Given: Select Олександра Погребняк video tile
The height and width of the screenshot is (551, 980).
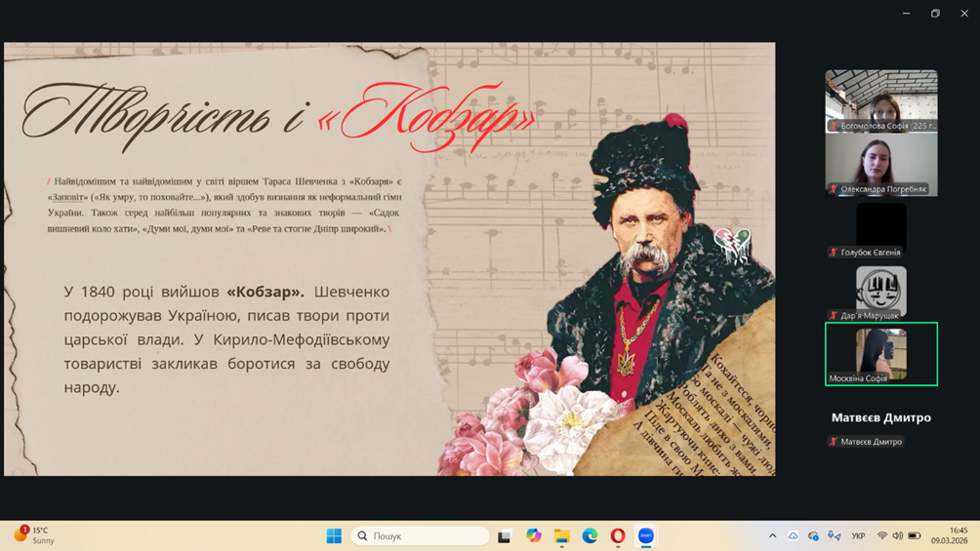Looking at the screenshot, I should coord(880,165).
